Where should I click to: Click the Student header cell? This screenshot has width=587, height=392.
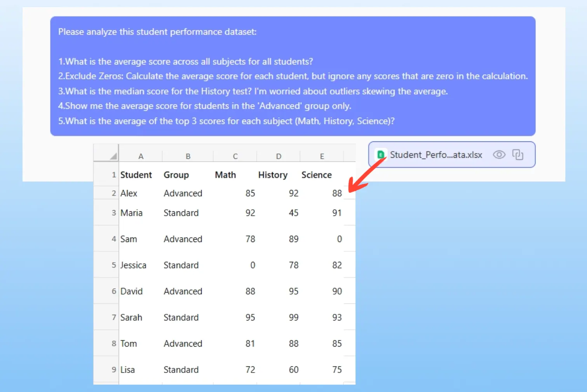click(x=136, y=175)
